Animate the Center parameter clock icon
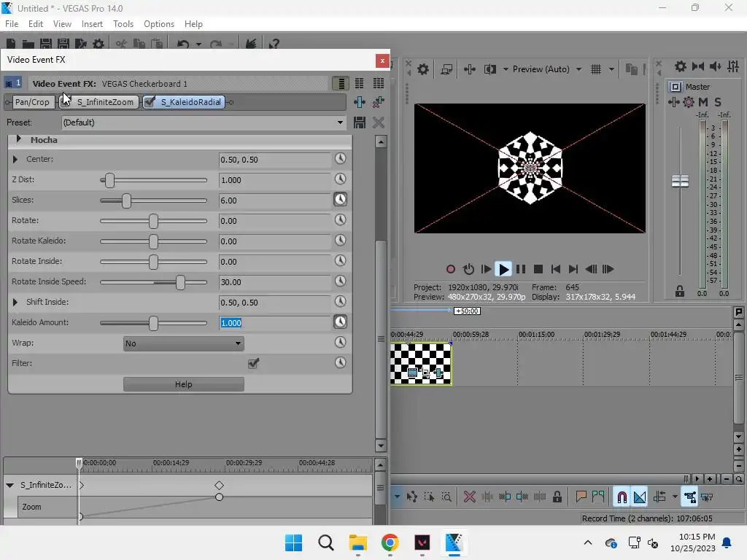 [340, 158]
